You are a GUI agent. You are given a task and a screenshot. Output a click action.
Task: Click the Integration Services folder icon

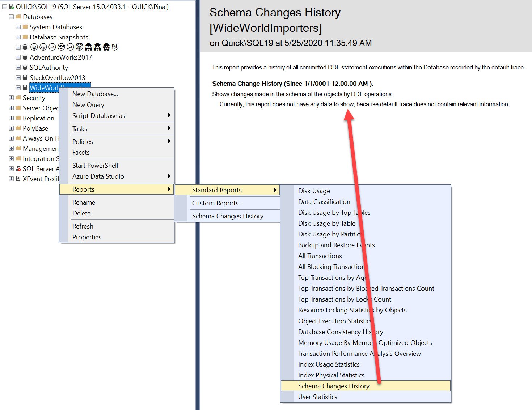pos(18,158)
